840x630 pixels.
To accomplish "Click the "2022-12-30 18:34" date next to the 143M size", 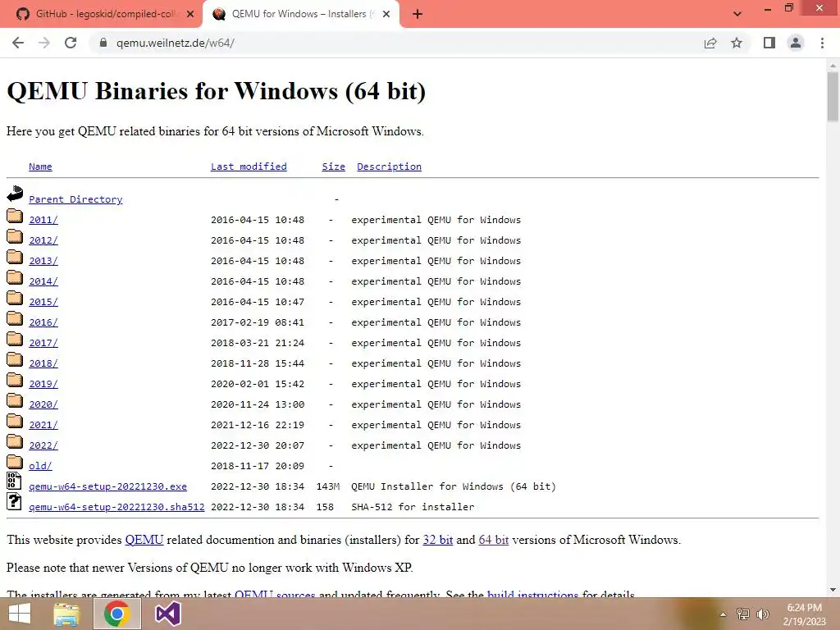I will pyautogui.click(x=257, y=486).
